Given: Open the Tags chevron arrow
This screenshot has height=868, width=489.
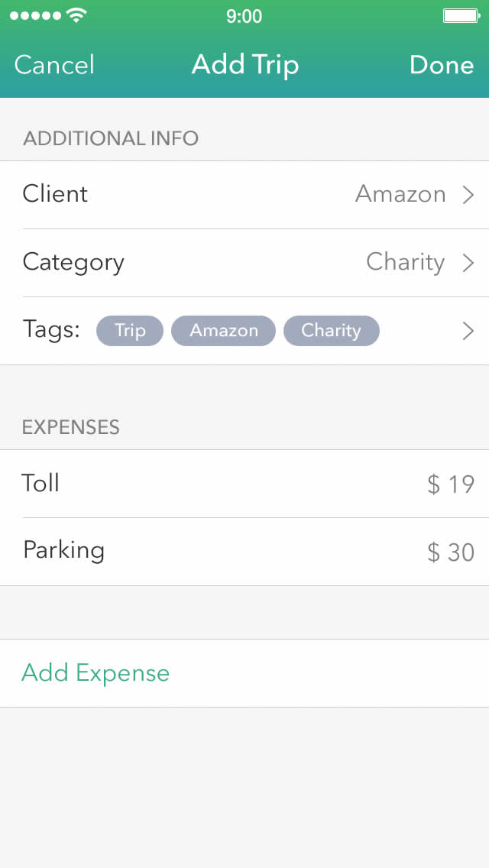Looking at the screenshot, I should (468, 331).
